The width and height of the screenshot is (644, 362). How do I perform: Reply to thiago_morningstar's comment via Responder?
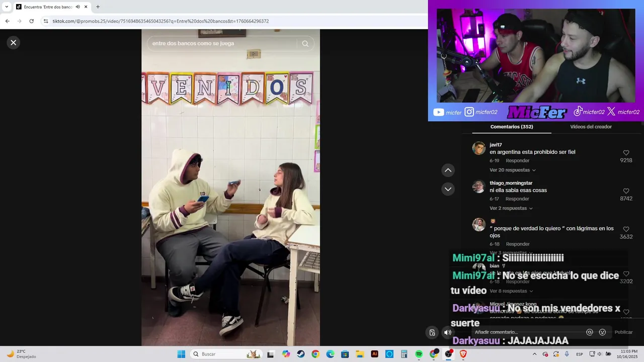[x=518, y=199]
